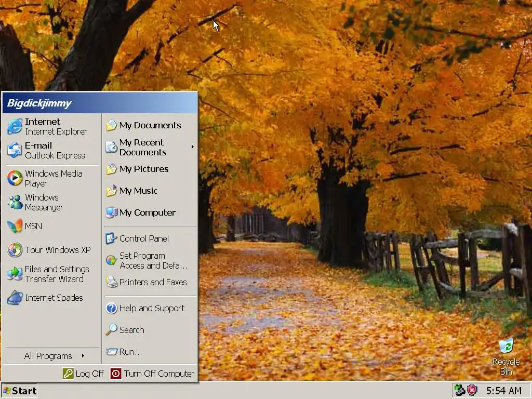Open the Outlook Express e-mail icon
The height and width of the screenshot is (399, 532).
point(15,150)
